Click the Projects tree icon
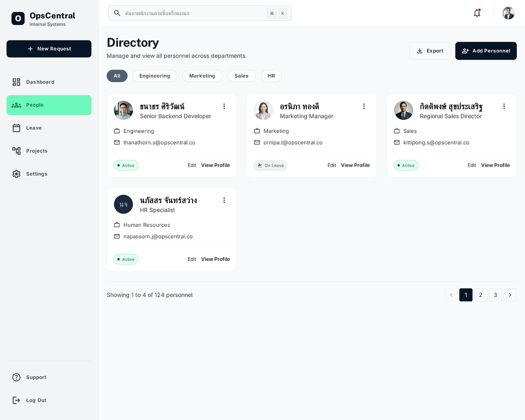 pos(16,151)
